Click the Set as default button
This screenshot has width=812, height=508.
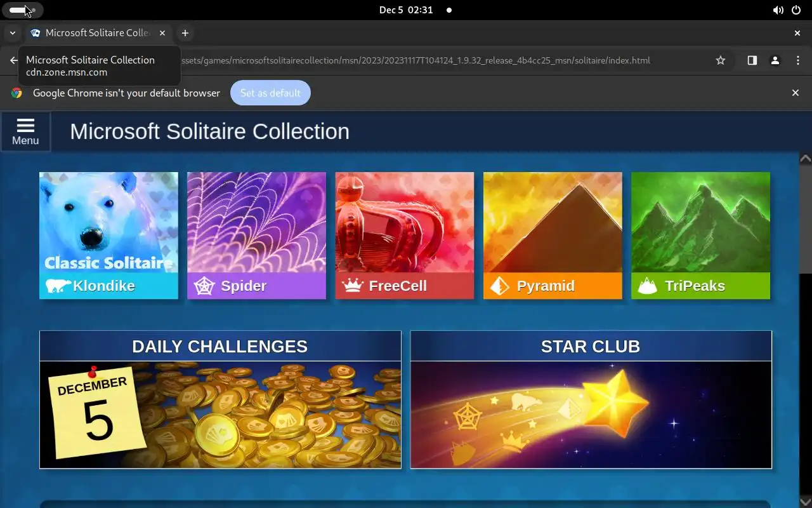(270, 93)
